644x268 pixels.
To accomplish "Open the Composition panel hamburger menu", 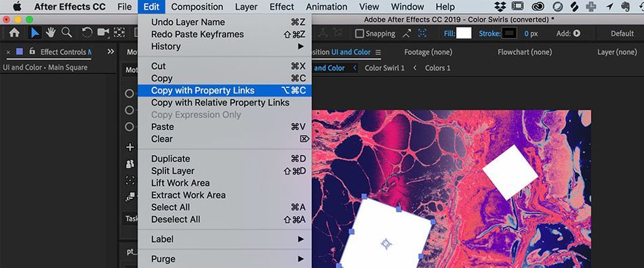I will 378,53.
